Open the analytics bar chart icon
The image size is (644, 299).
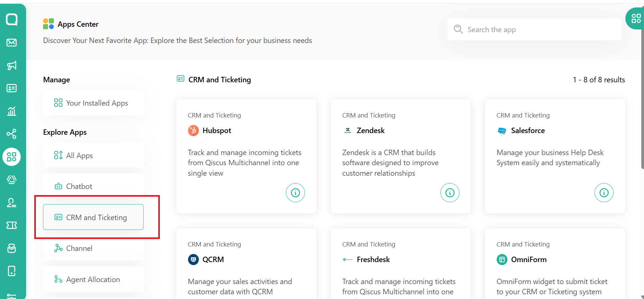click(12, 111)
